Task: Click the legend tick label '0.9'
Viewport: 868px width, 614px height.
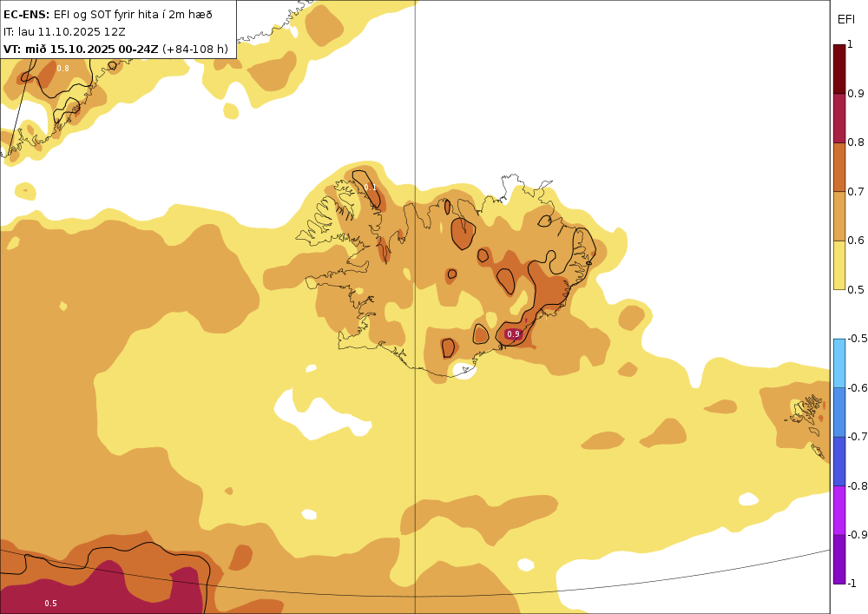Action: click(x=856, y=94)
